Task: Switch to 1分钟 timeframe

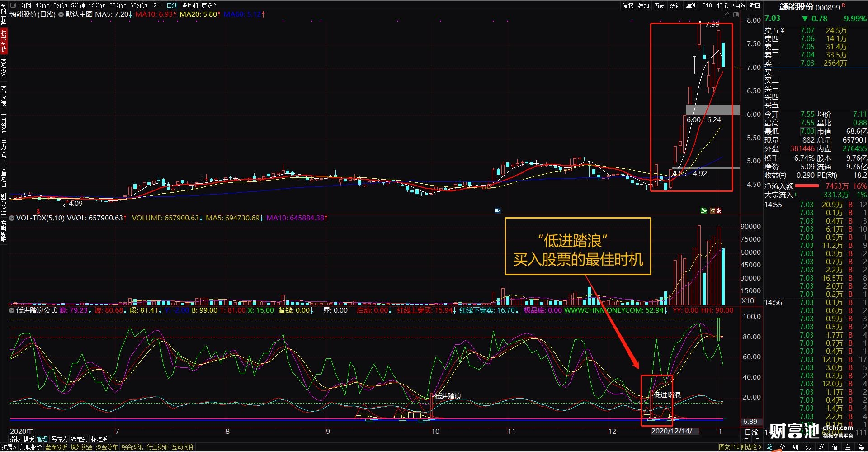Action: [43, 5]
